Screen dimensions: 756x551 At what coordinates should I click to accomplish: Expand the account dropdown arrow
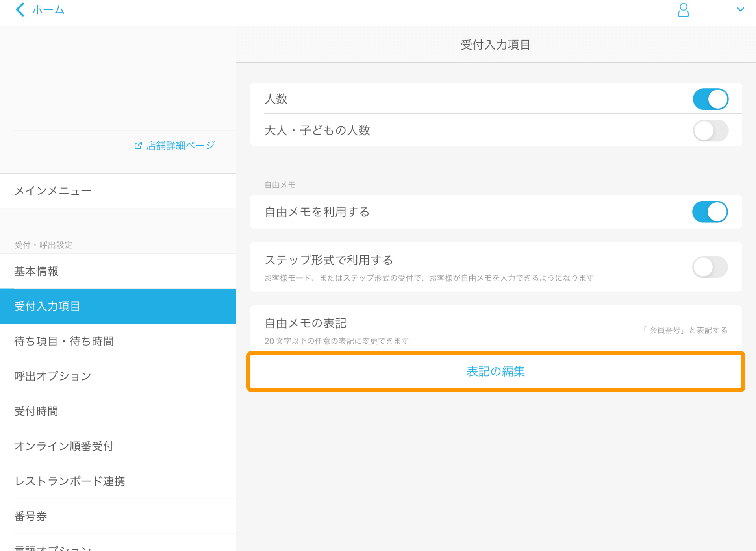click(x=740, y=9)
